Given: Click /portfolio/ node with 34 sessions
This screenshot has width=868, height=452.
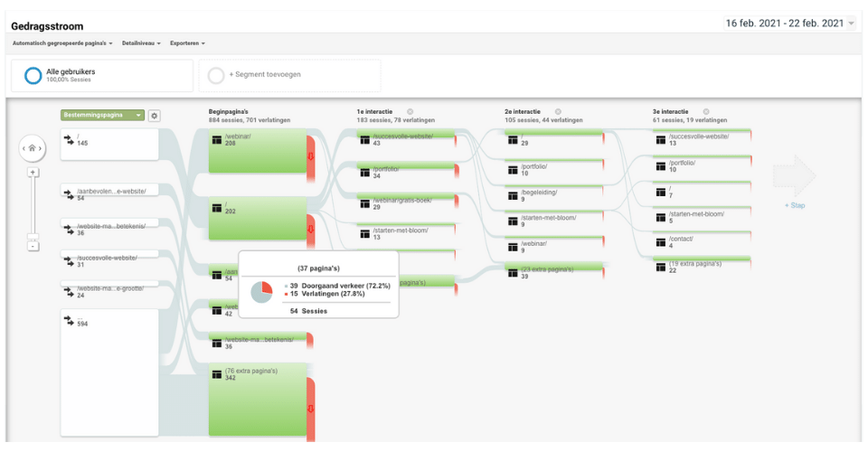Looking at the screenshot, I should click(x=406, y=166).
